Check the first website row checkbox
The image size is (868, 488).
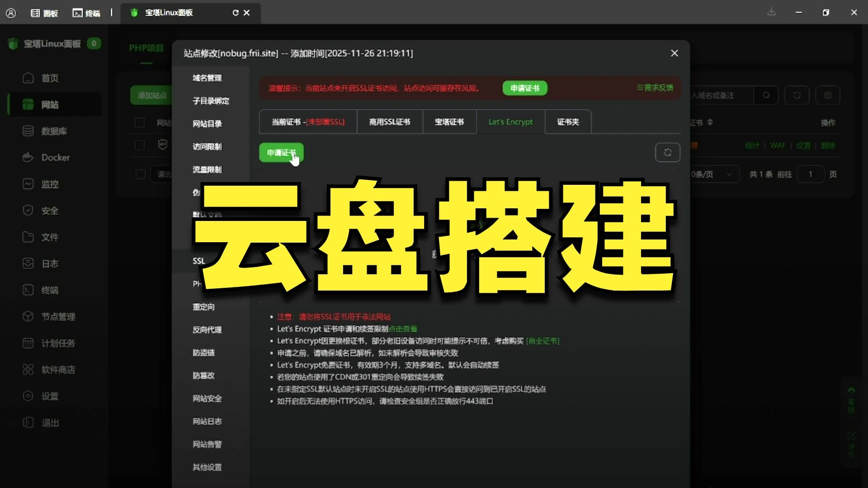(140, 145)
